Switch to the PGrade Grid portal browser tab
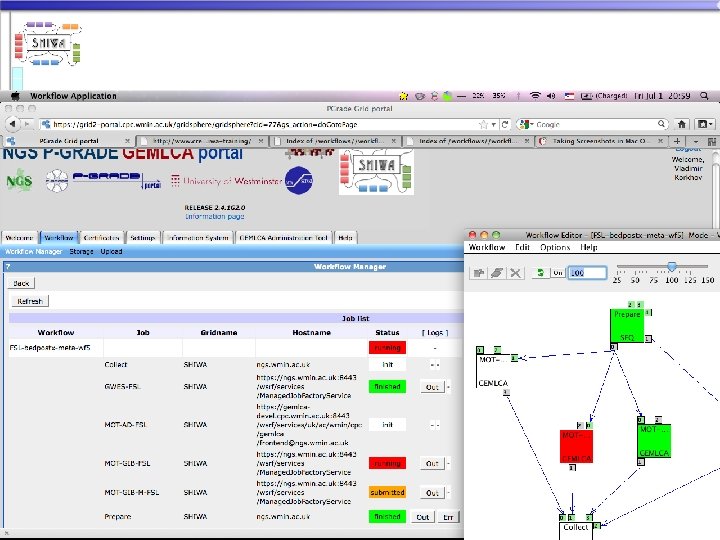The image size is (720, 540). tap(69, 141)
